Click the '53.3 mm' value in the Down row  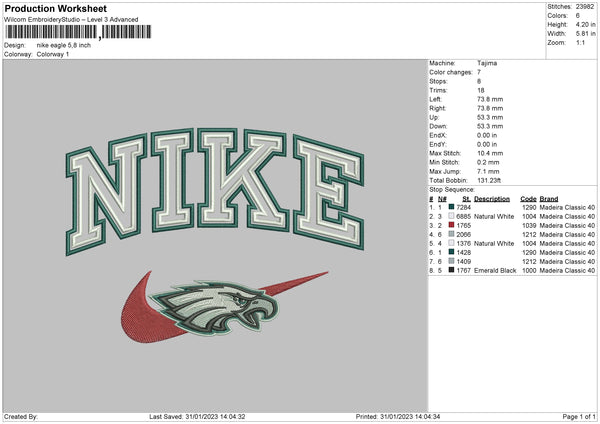490,126
